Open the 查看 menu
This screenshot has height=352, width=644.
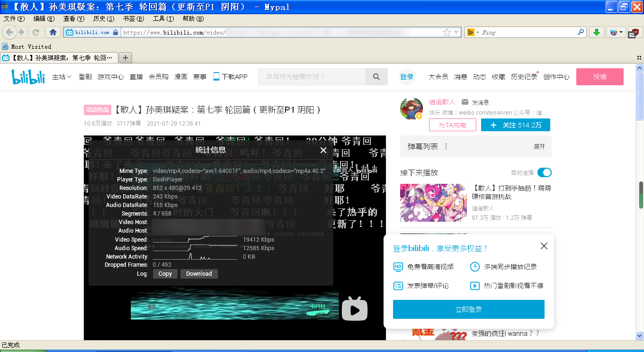click(x=74, y=19)
